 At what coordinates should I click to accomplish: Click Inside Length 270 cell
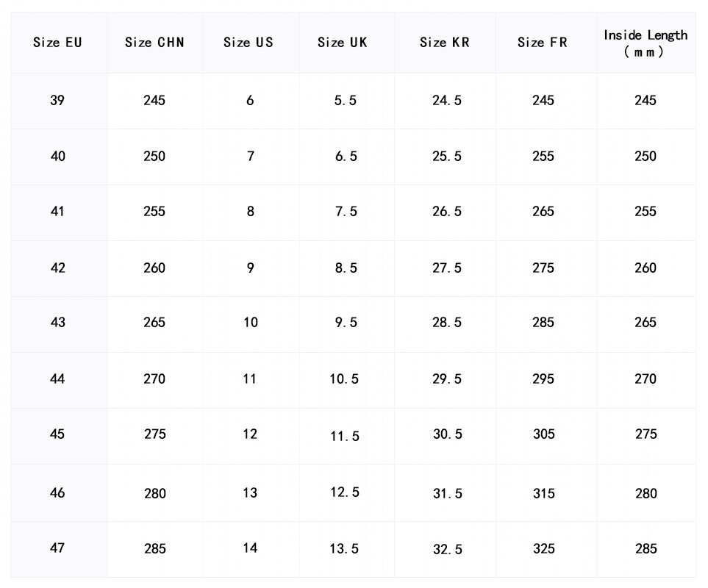click(646, 379)
